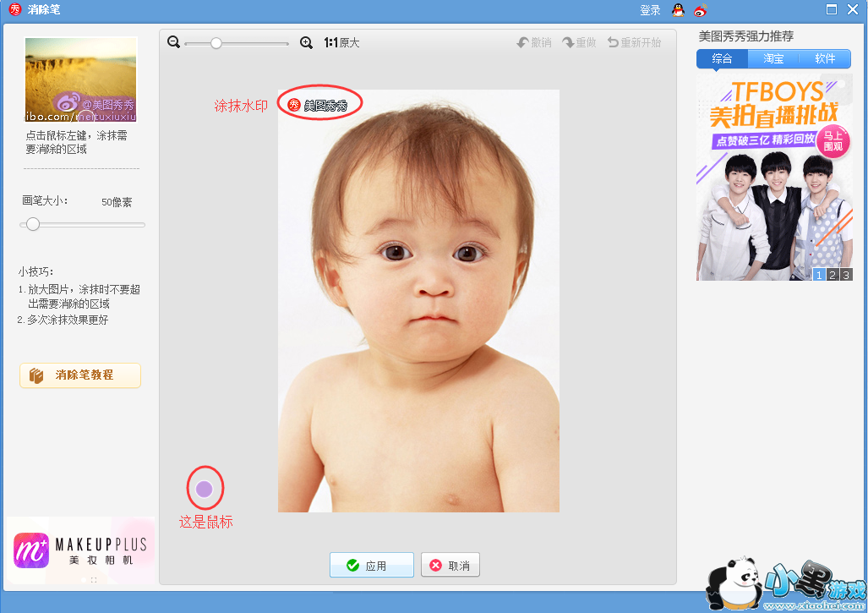Open the 登录 login link
The width and height of the screenshot is (868, 613).
pos(650,10)
